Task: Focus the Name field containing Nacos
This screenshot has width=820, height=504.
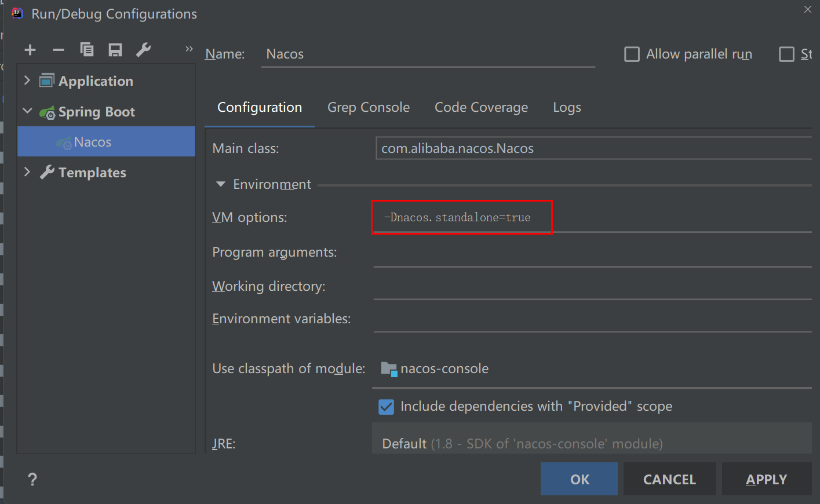Action: coord(428,54)
